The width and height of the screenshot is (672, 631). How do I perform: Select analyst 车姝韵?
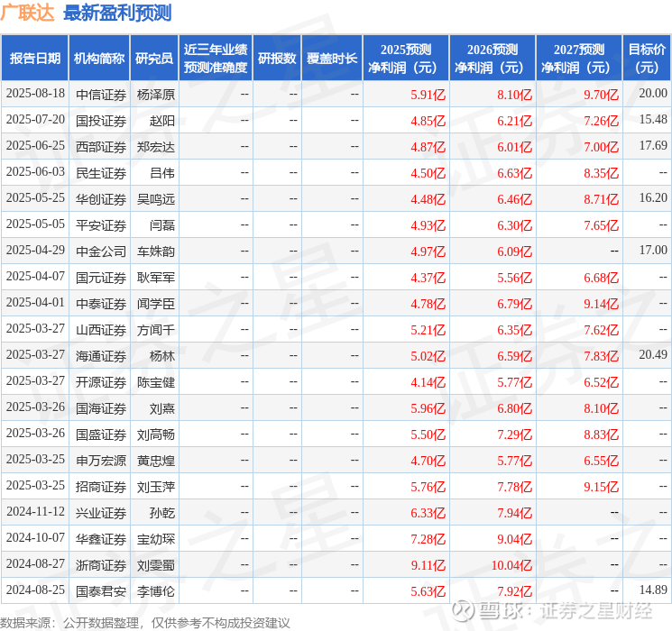[156, 251]
